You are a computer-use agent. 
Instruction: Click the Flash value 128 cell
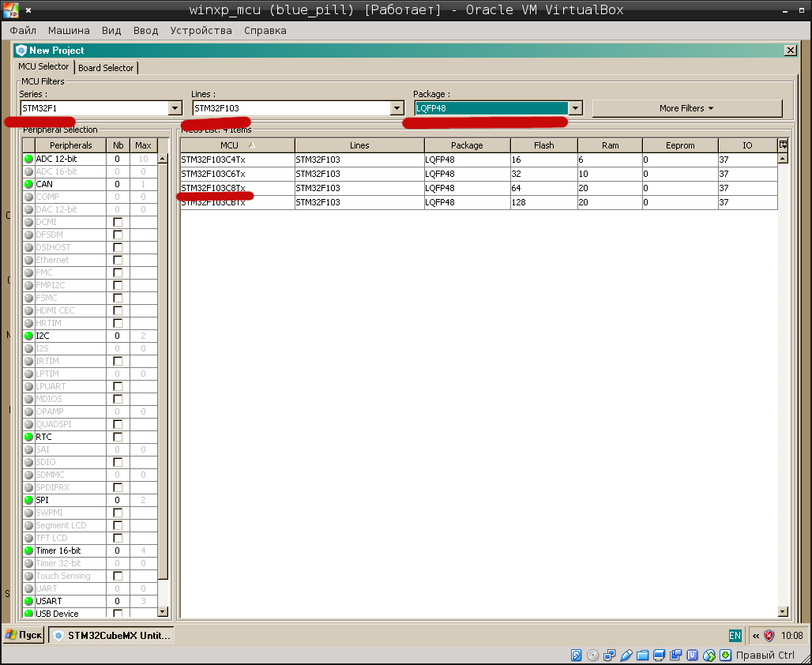click(x=543, y=202)
